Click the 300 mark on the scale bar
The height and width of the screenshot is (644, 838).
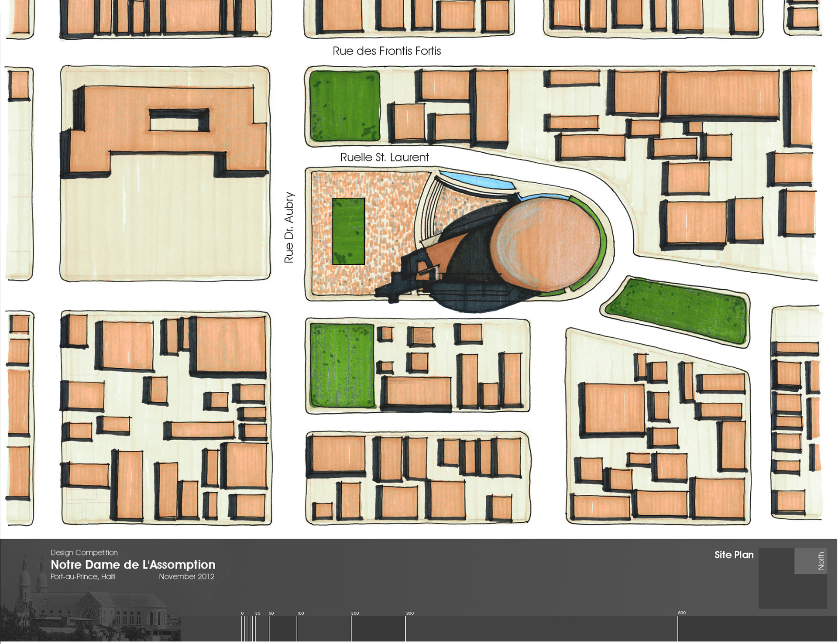click(x=409, y=613)
